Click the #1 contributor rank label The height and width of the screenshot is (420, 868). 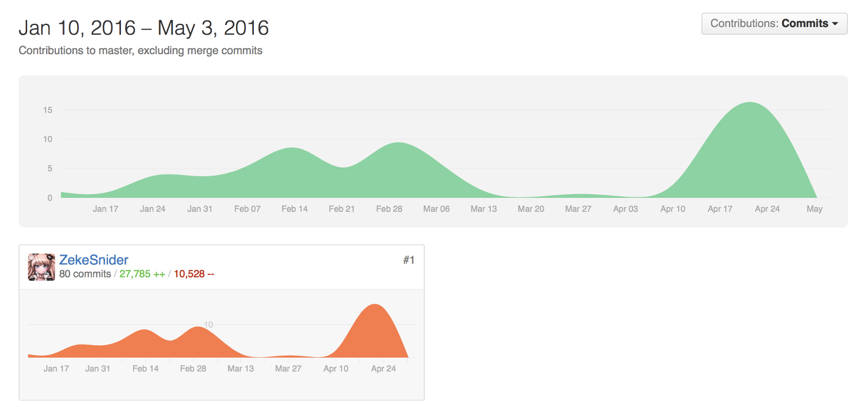coord(409,261)
